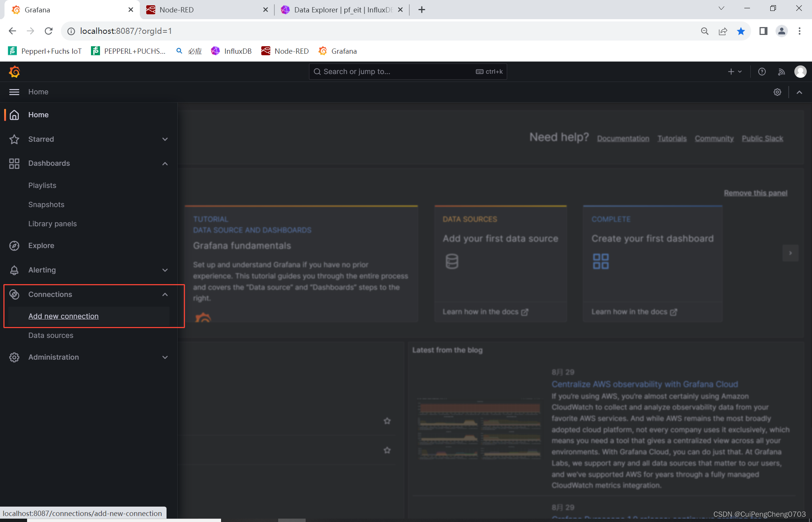Select the Explore compass icon
The height and width of the screenshot is (522, 812).
point(14,245)
